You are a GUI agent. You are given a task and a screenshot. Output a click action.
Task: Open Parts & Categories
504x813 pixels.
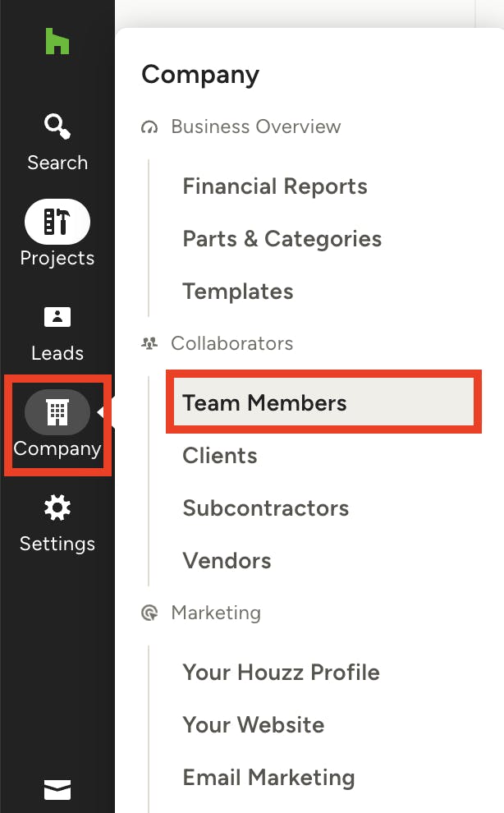pyautogui.click(x=282, y=239)
